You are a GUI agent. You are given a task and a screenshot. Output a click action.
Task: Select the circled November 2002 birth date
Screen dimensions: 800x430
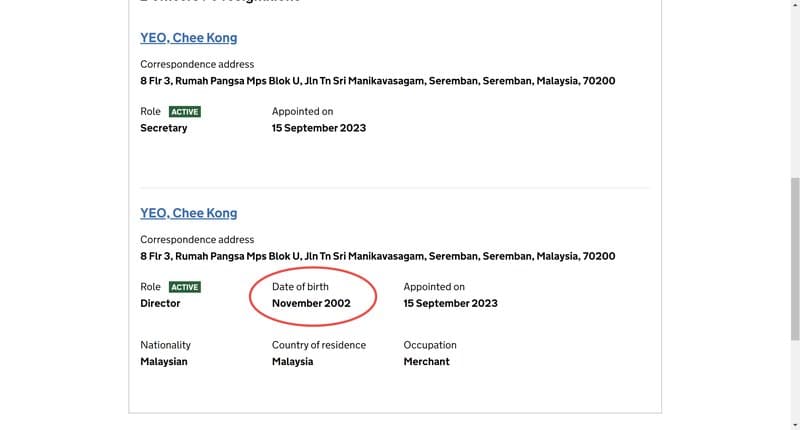(x=311, y=303)
